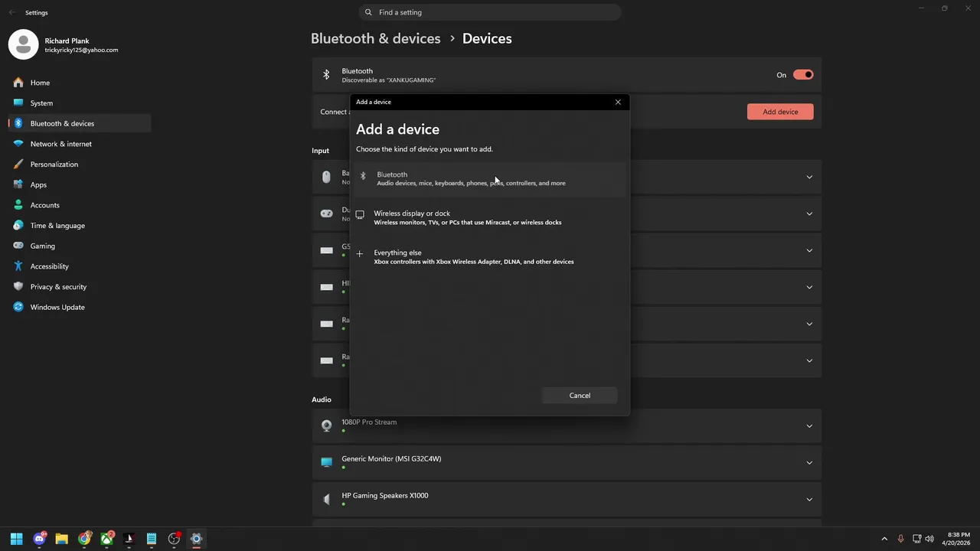Turn off the Bluetooth toggle

(802, 75)
